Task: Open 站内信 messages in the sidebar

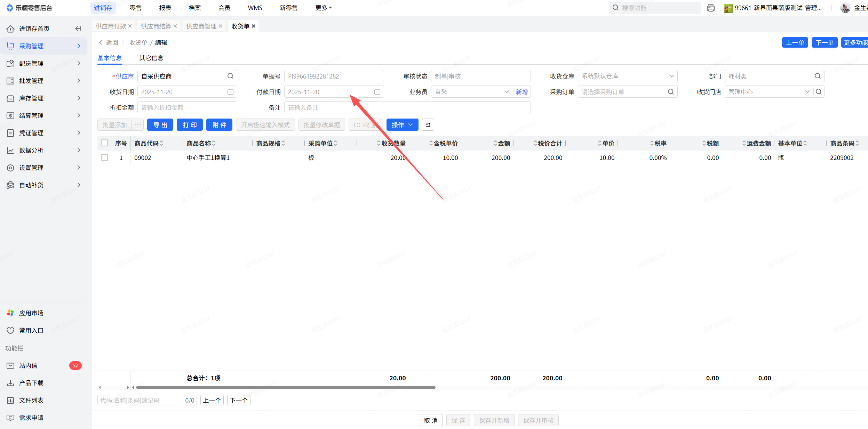Action: tap(28, 365)
